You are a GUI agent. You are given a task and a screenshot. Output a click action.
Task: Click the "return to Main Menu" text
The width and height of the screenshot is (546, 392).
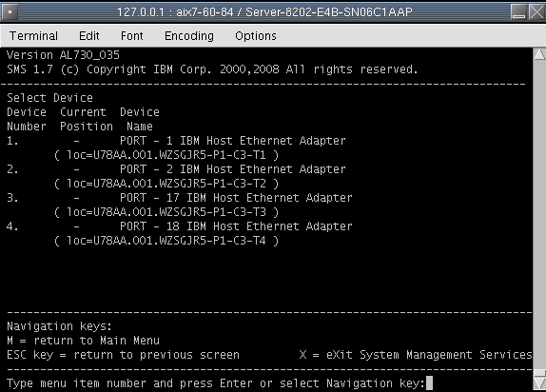point(97,341)
